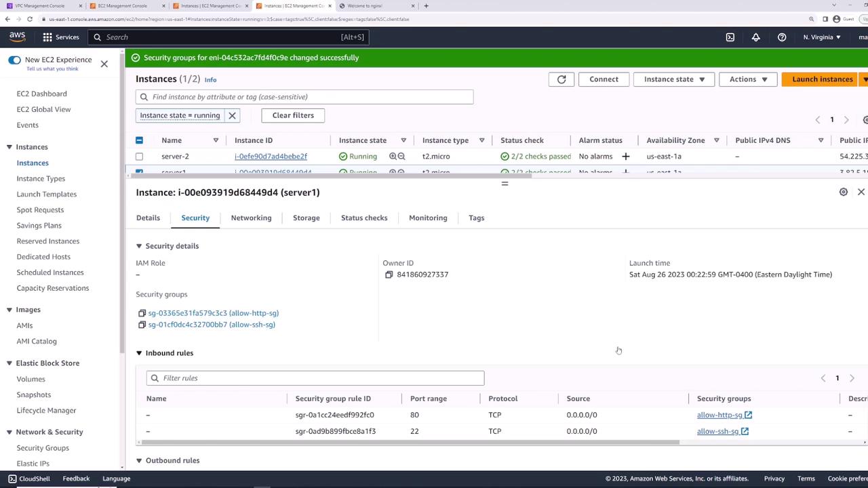Collapse the Elastic Block Store sidebar section
Image resolution: width=868 pixels, height=488 pixels.
coord(9,363)
